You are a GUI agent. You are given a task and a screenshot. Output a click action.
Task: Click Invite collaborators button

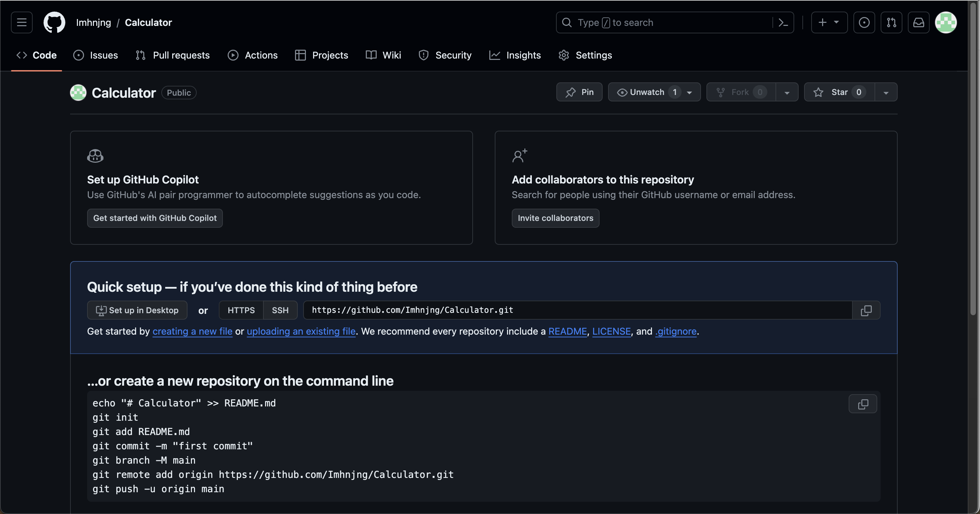(x=555, y=219)
